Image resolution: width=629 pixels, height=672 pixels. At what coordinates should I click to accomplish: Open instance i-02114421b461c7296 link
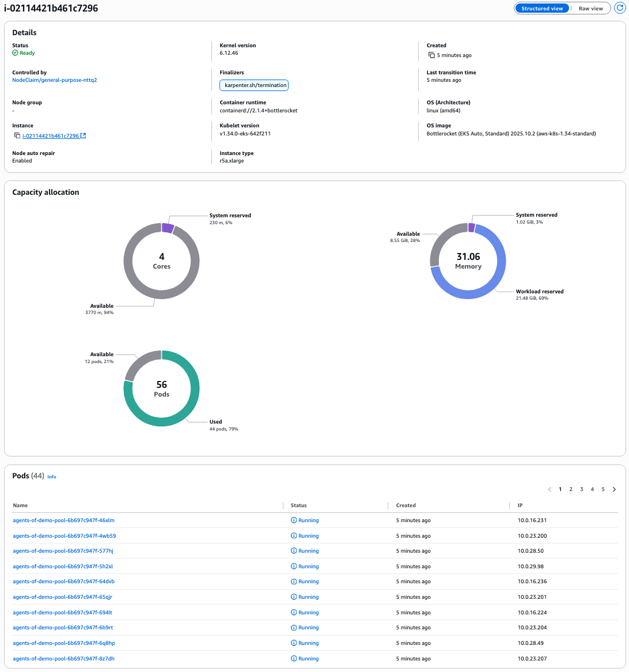pos(51,135)
